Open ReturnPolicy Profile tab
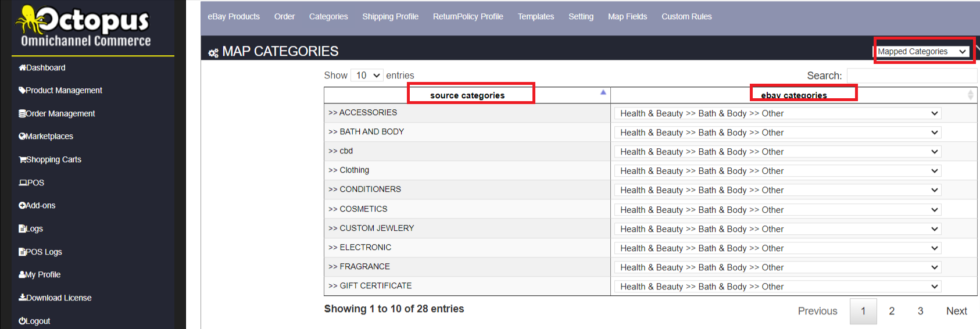Viewport: 980px width, 329px height. tap(468, 16)
